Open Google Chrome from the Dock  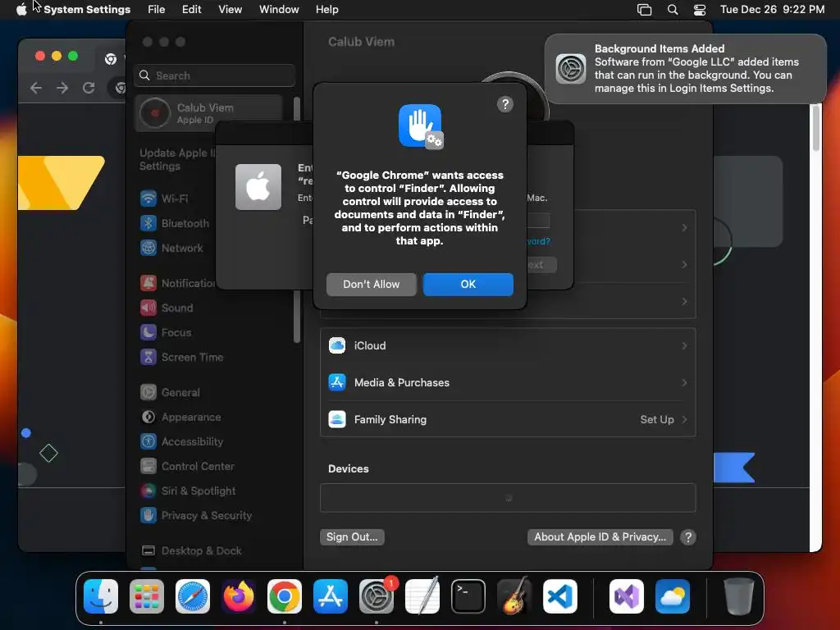[x=285, y=596]
